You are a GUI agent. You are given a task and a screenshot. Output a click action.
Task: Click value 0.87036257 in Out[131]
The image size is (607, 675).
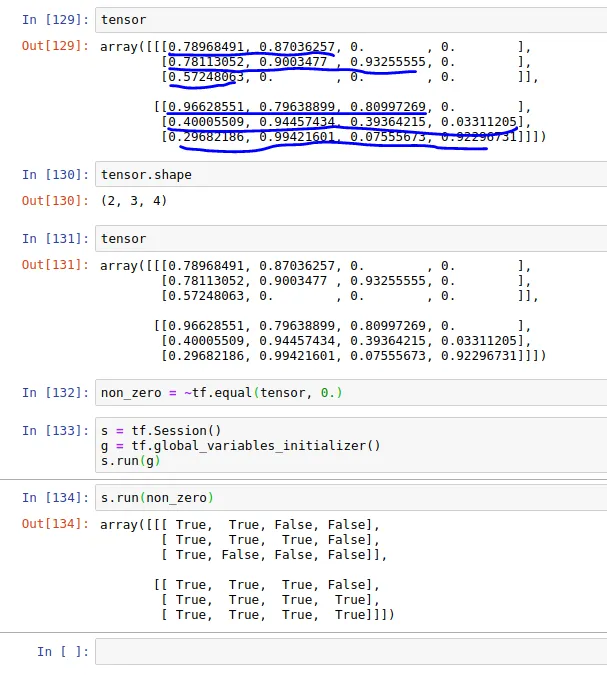[297, 266]
